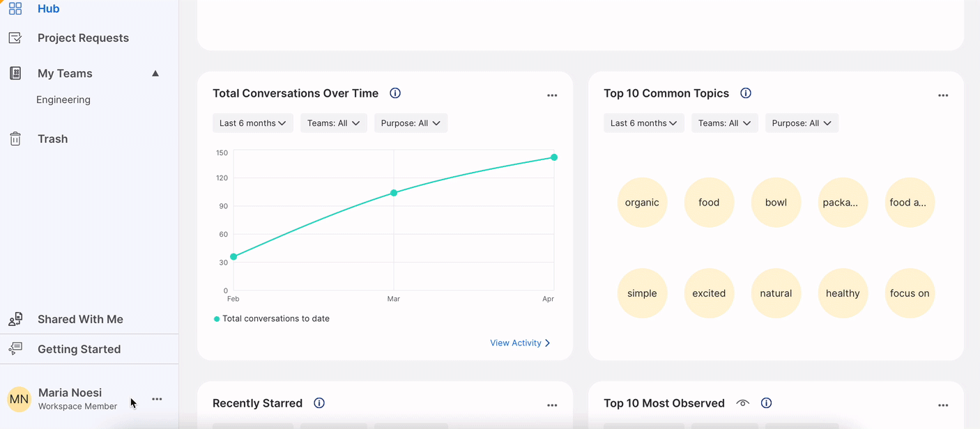Click the info icon beside Recently Starred

319,403
